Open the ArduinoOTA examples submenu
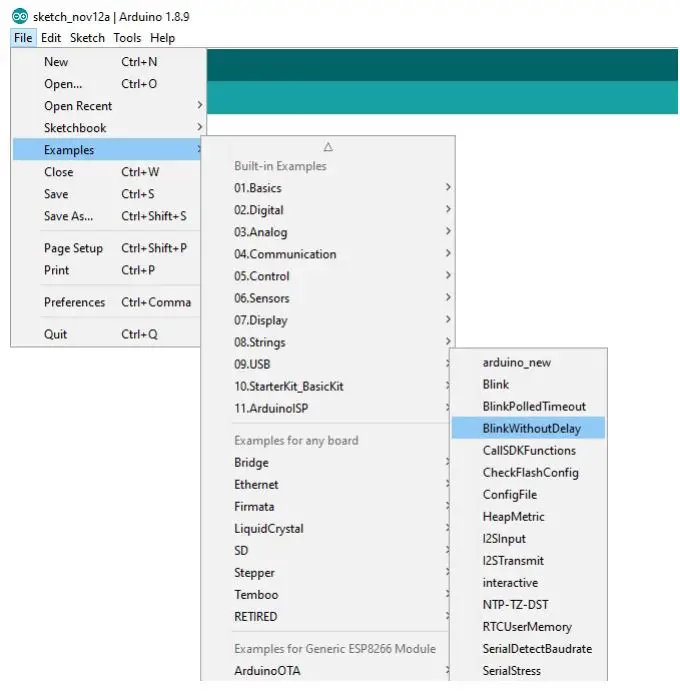Screen dimensions: 680x693 coord(326,671)
